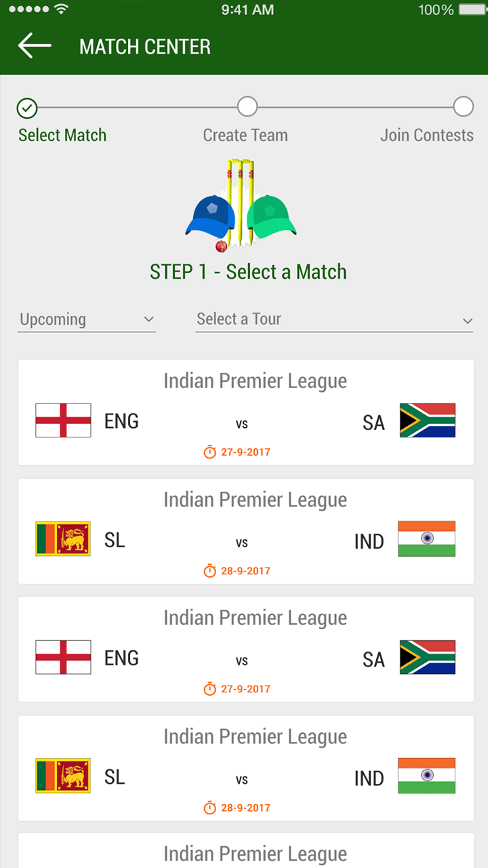This screenshot has width=488, height=868.
Task: Tap the back arrow in header
Action: pyautogui.click(x=35, y=46)
